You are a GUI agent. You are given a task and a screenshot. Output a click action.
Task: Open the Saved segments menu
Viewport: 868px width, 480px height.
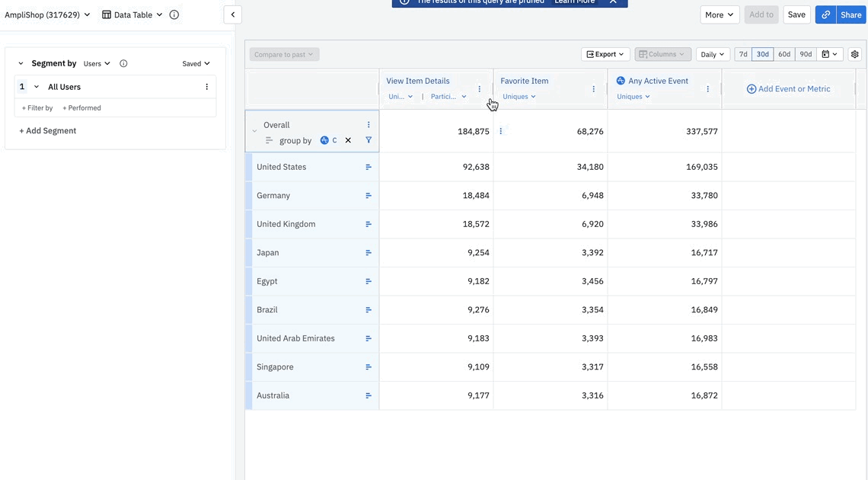pyautogui.click(x=196, y=64)
